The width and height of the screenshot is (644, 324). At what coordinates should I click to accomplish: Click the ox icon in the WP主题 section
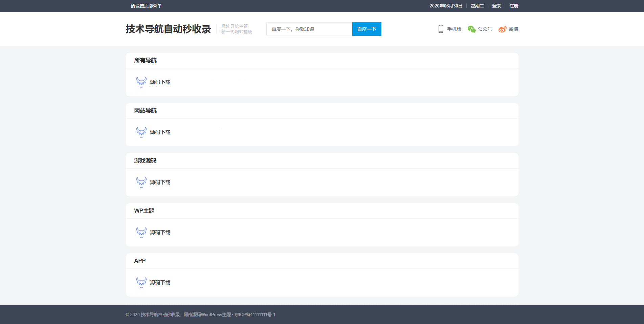141,233
